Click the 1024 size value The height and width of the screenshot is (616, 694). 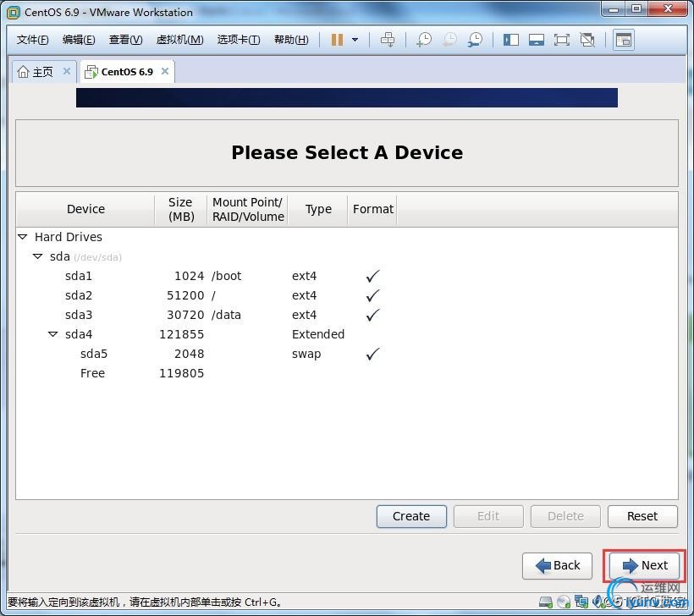pos(190,276)
